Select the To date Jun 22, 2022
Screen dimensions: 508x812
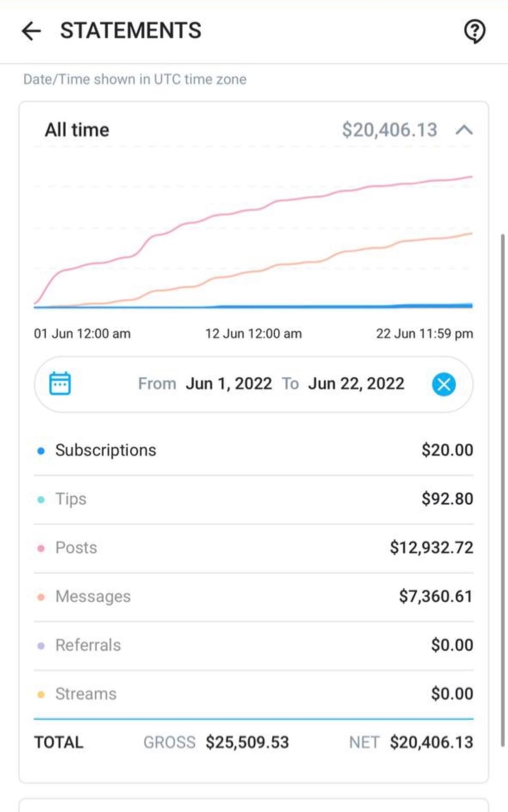point(356,384)
